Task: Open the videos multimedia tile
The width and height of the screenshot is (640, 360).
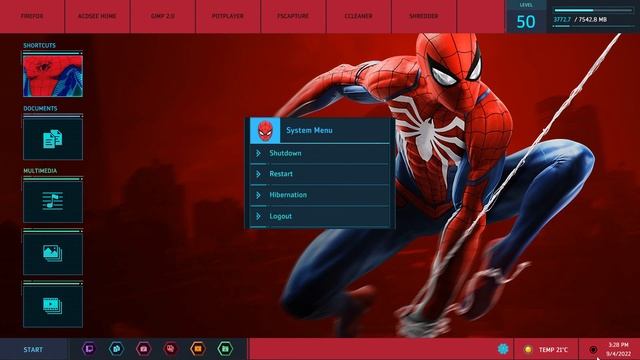Action: (x=53, y=306)
